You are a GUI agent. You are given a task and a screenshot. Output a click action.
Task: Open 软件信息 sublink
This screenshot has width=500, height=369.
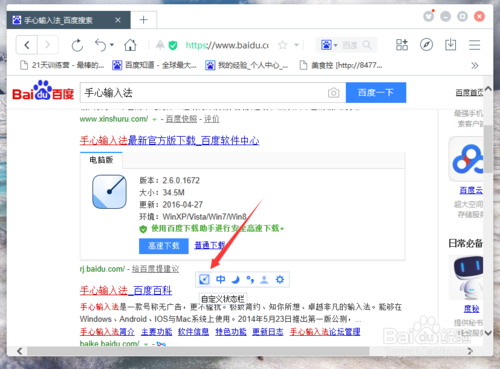(193, 332)
